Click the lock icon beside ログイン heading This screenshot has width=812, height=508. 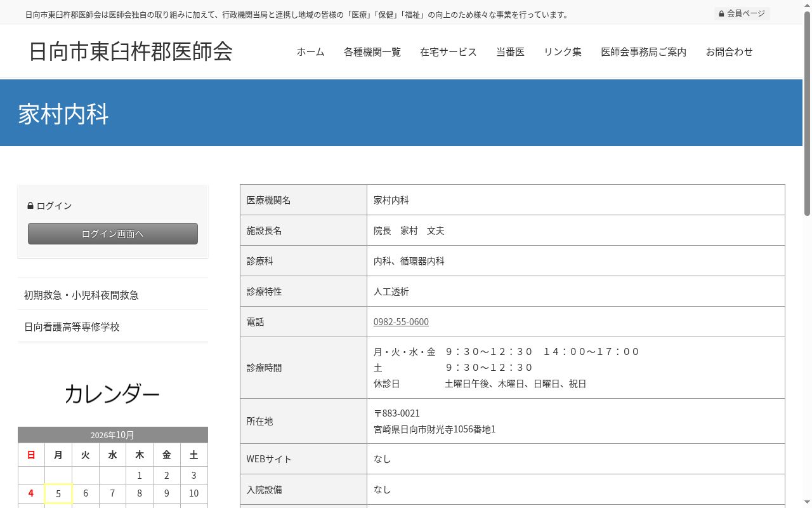point(30,206)
